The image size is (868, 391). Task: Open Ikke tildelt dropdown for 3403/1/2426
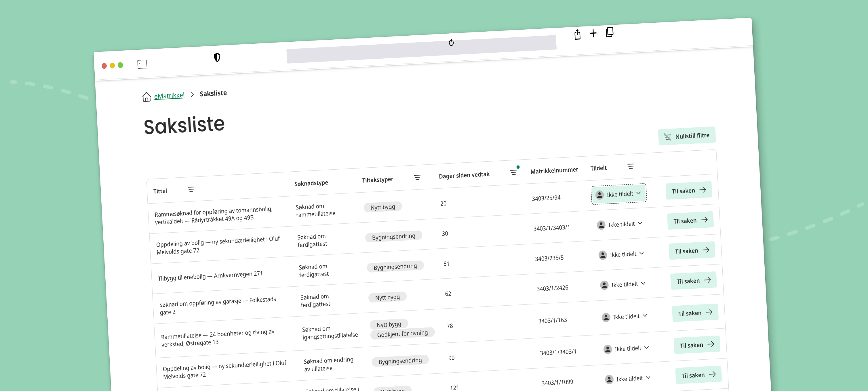click(x=623, y=285)
